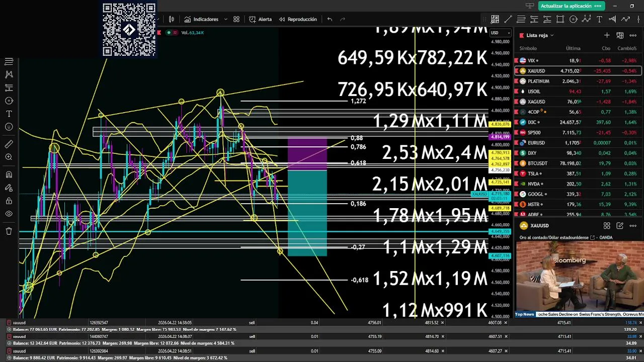644x362 pixels.
Task: Toggle the red flag on SP500 row
Action: pos(516,133)
